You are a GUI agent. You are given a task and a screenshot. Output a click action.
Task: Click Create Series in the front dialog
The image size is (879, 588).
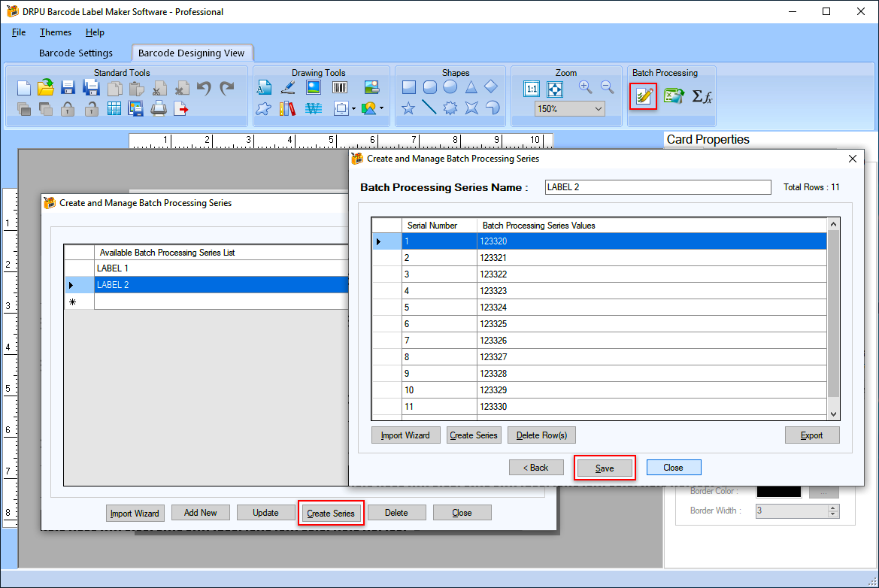point(474,435)
